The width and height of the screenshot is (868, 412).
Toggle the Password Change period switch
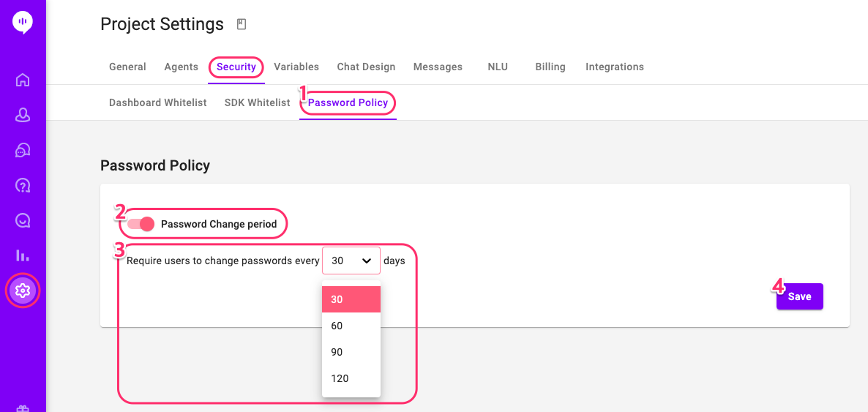[x=141, y=224]
